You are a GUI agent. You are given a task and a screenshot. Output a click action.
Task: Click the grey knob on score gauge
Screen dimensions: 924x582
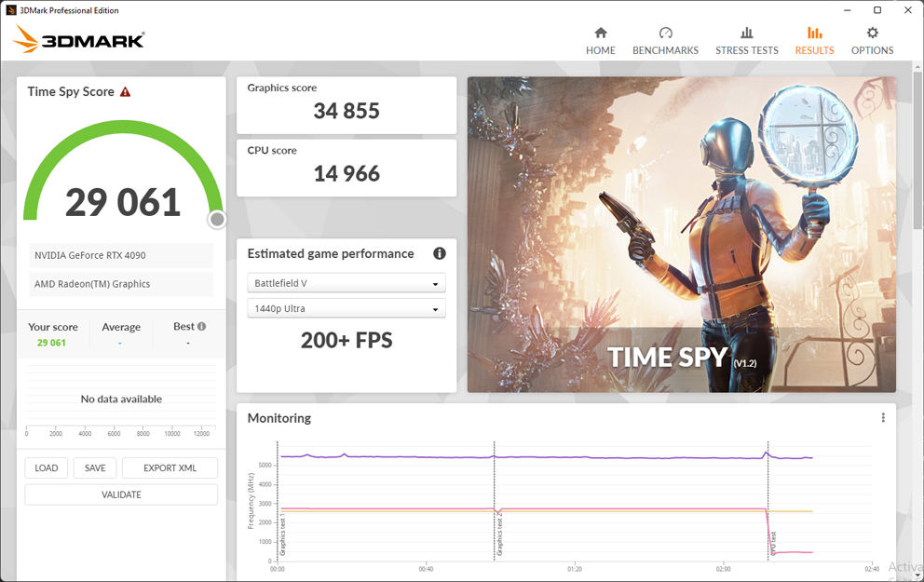(217, 219)
